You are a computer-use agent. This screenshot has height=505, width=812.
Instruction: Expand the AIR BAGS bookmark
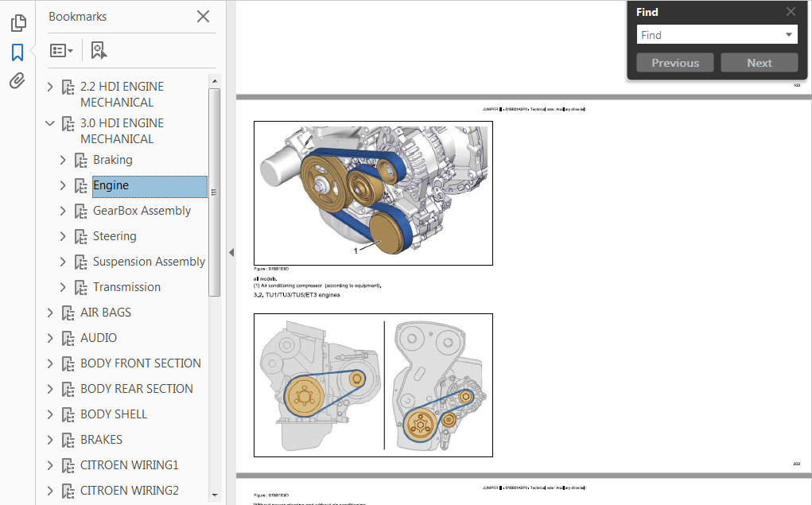50,313
